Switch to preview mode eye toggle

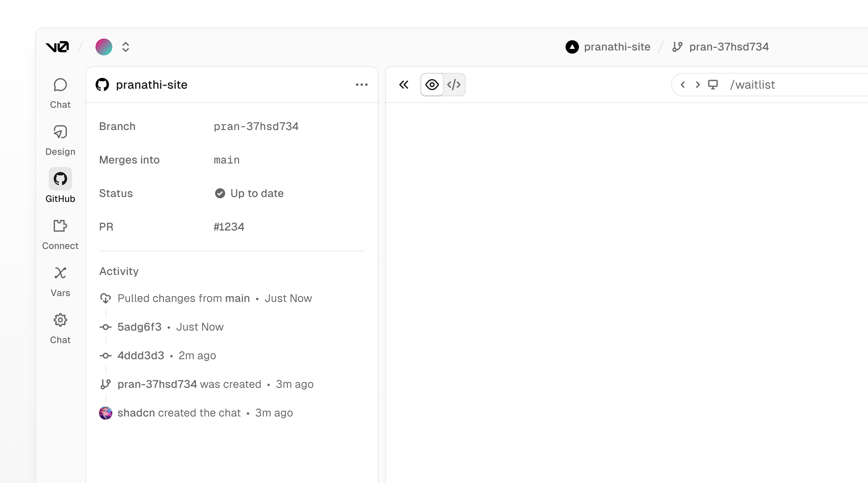click(432, 85)
